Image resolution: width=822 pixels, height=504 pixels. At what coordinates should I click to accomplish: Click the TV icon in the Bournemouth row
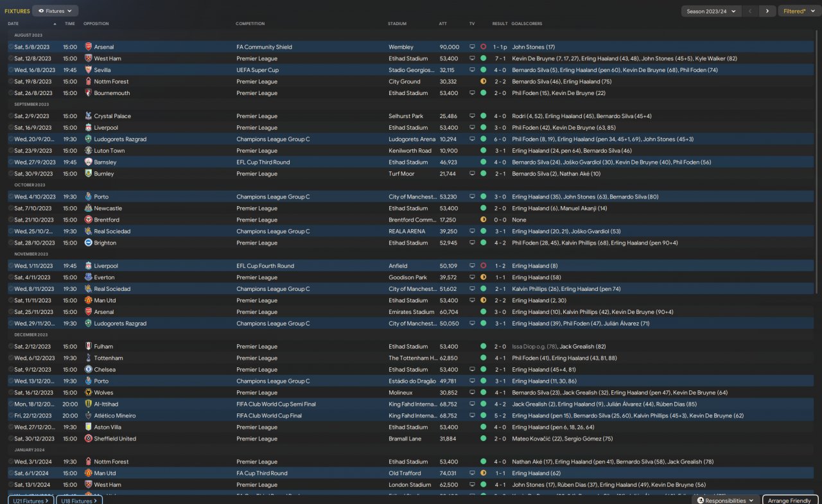[473, 93]
